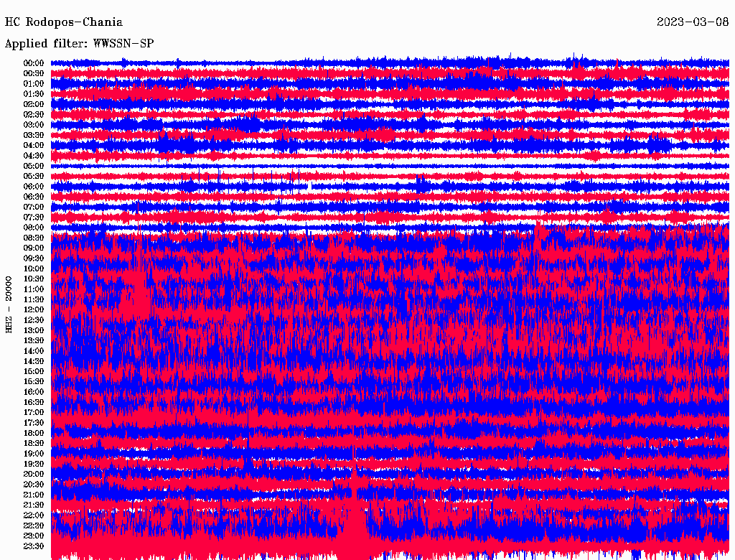Screen dimensions: 735x560
Task: Click the '23:30' time label
Action: [x=34, y=546]
